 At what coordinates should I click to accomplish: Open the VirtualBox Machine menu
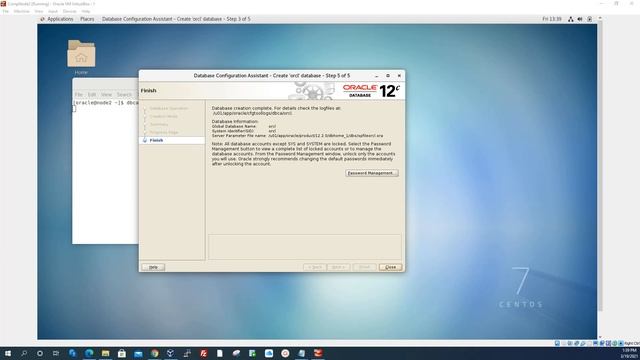tap(21, 11)
